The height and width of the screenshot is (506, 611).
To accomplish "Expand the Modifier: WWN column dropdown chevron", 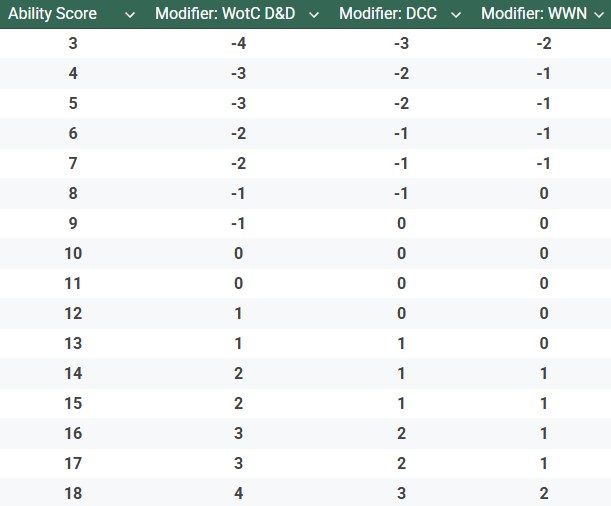I will (x=597, y=15).
